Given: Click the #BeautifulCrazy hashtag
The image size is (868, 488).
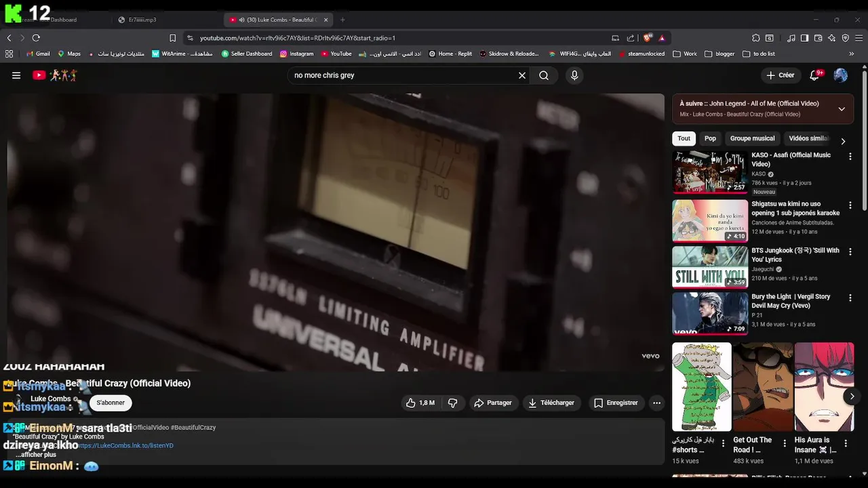Looking at the screenshot, I should click(x=193, y=428).
